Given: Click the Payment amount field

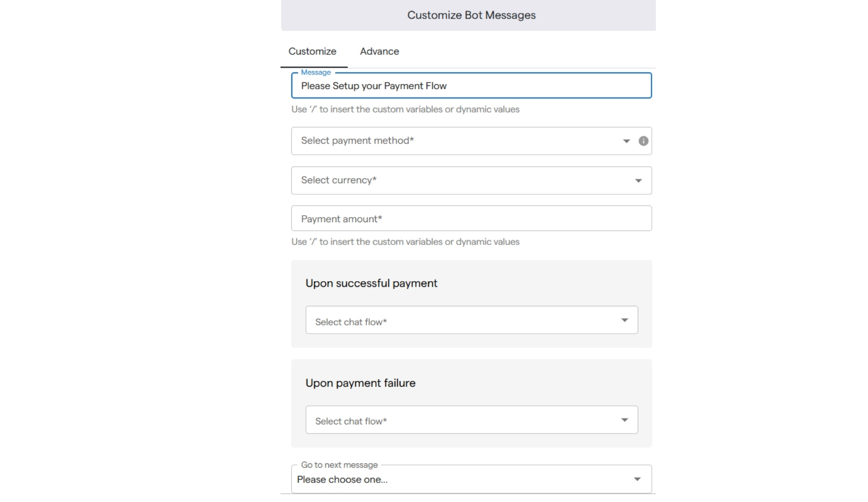Looking at the screenshot, I should pos(471,218).
